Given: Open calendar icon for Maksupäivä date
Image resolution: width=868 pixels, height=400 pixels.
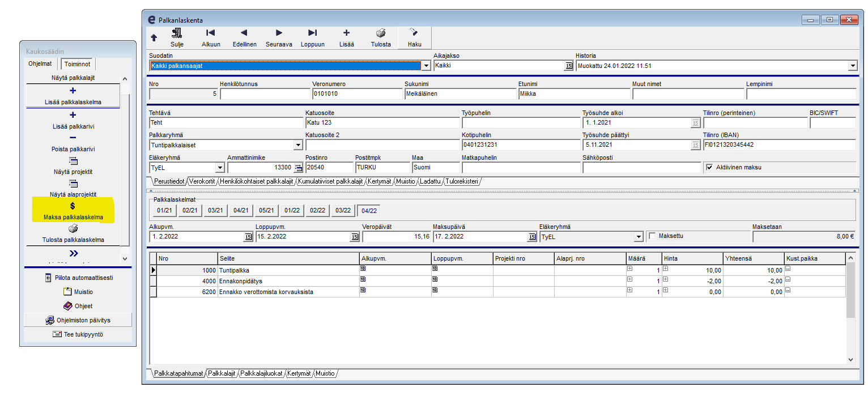Looking at the screenshot, I should tap(532, 237).
